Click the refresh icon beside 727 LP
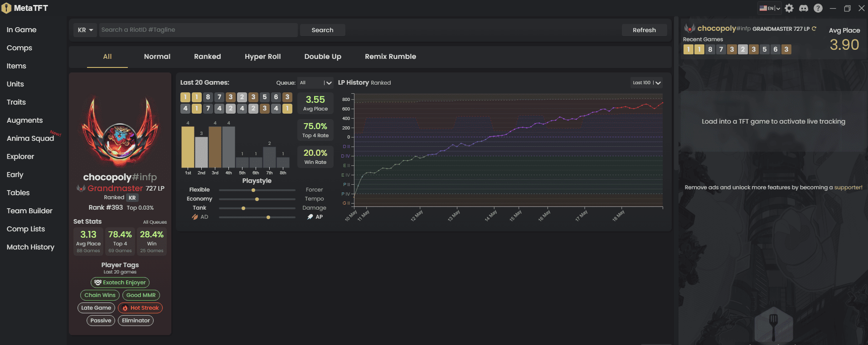This screenshot has width=868, height=345. point(814,29)
